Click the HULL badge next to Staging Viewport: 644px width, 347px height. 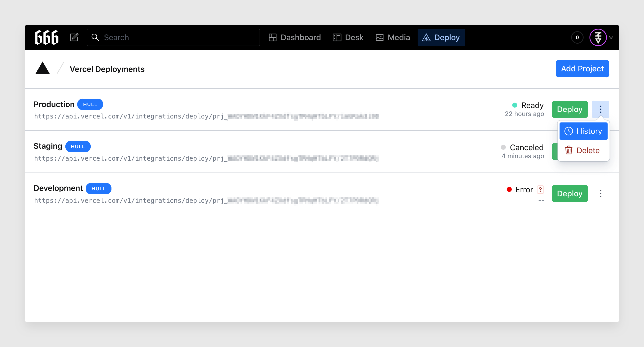(x=78, y=146)
